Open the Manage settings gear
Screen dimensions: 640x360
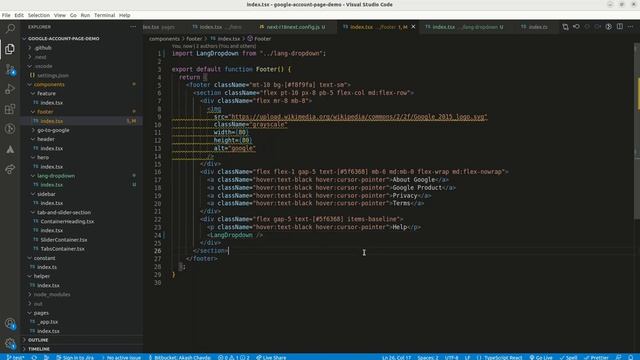click(10, 343)
